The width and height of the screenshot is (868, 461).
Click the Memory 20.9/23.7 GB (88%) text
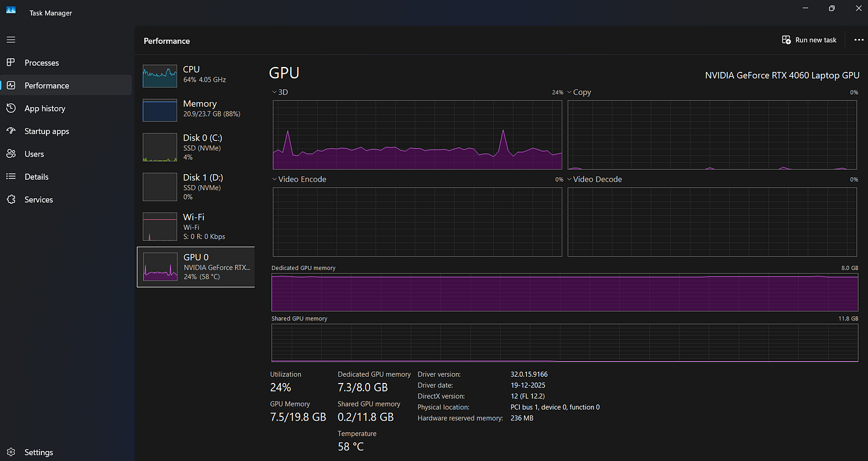[211, 114]
